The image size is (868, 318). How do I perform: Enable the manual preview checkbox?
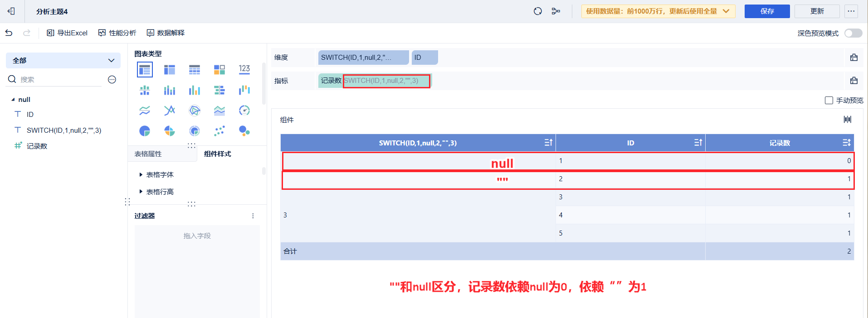829,100
